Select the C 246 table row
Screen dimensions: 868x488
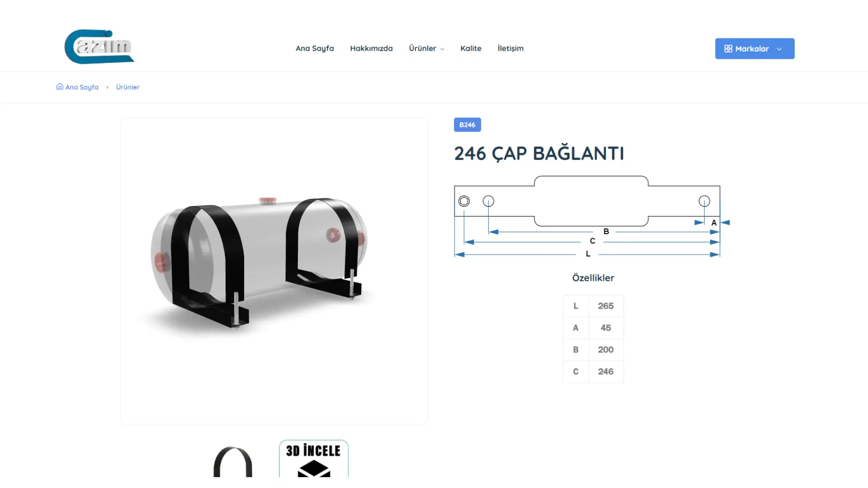[593, 371]
